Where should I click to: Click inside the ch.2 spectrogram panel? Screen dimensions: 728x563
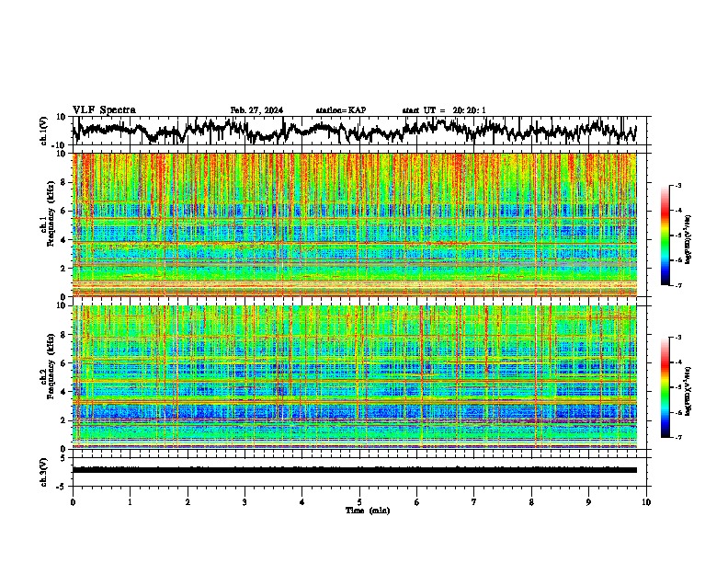[x=355, y=377]
